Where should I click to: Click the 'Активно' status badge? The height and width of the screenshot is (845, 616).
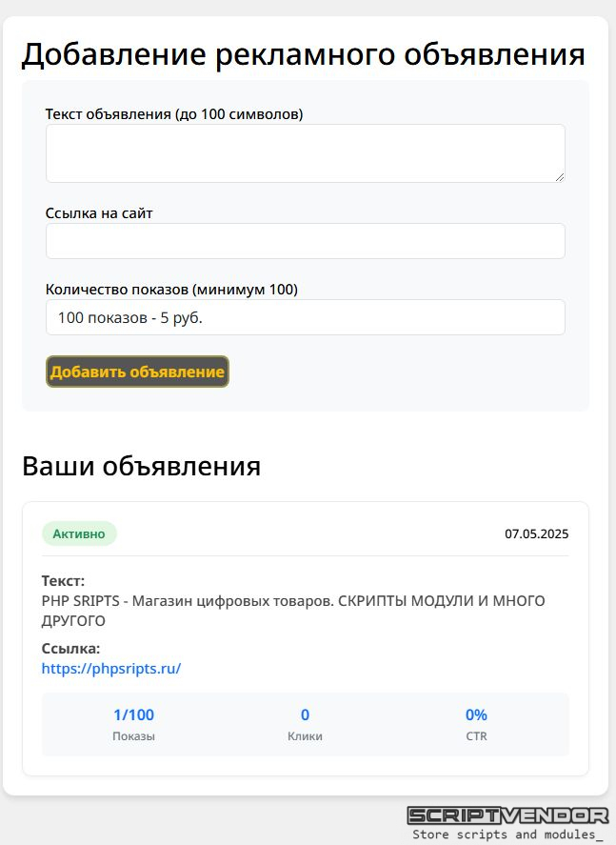point(79,534)
